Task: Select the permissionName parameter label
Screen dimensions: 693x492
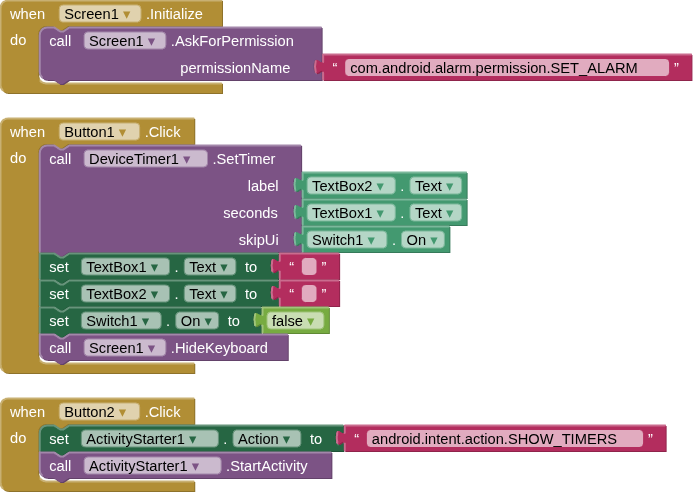Action: pos(235,68)
